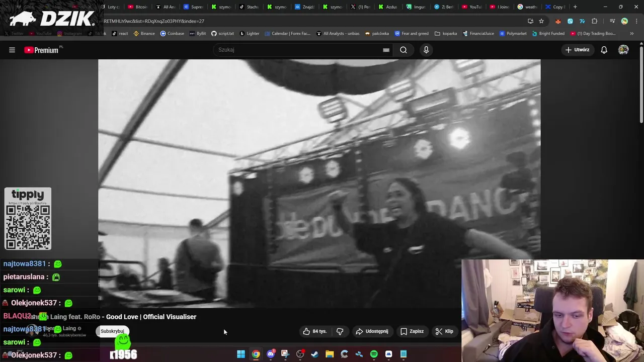Image resolution: width=644 pixels, height=362 pixels.
Task: Like the video with 84 tys. likes
Action: click(315, 331)
